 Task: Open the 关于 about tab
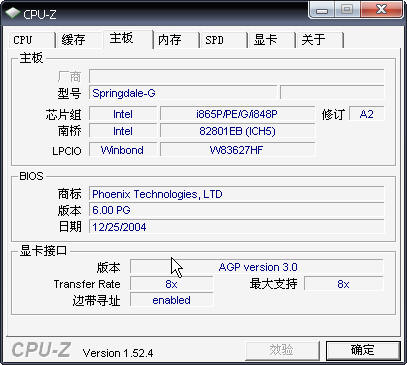(320, 40)
